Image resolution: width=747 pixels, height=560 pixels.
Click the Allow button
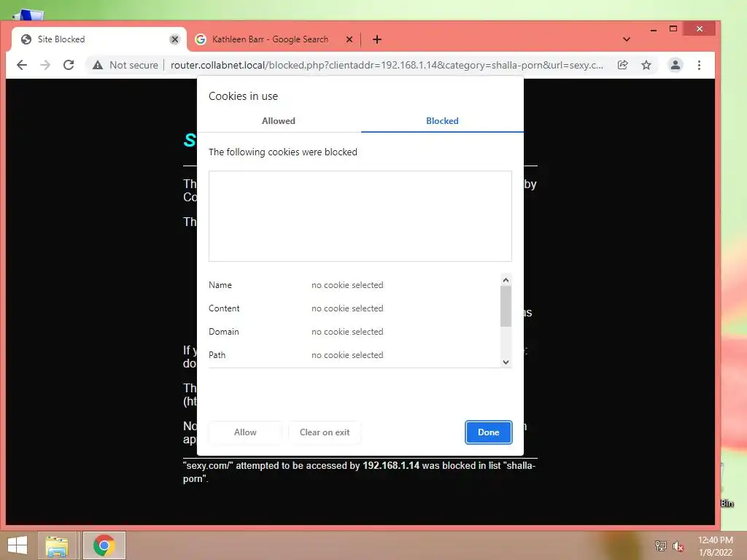click(245, 432)
